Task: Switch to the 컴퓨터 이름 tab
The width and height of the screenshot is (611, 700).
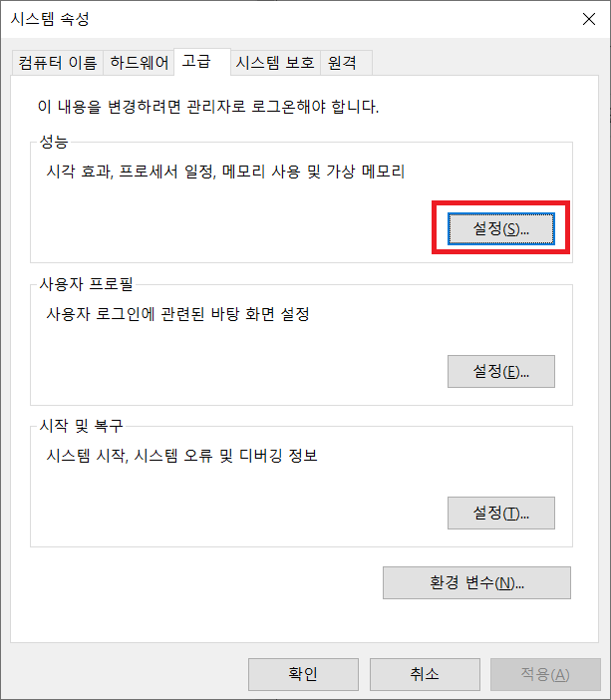Action: pyautogui.click(x=58, y=63)
